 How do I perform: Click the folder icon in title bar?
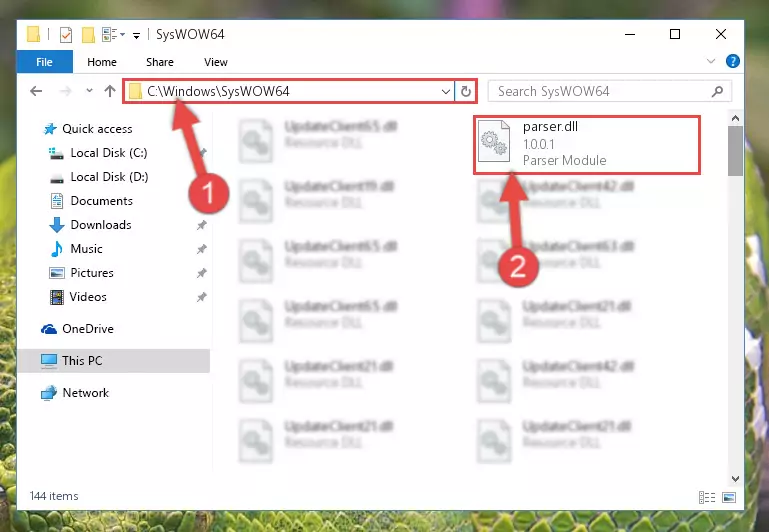pos(33,34)
